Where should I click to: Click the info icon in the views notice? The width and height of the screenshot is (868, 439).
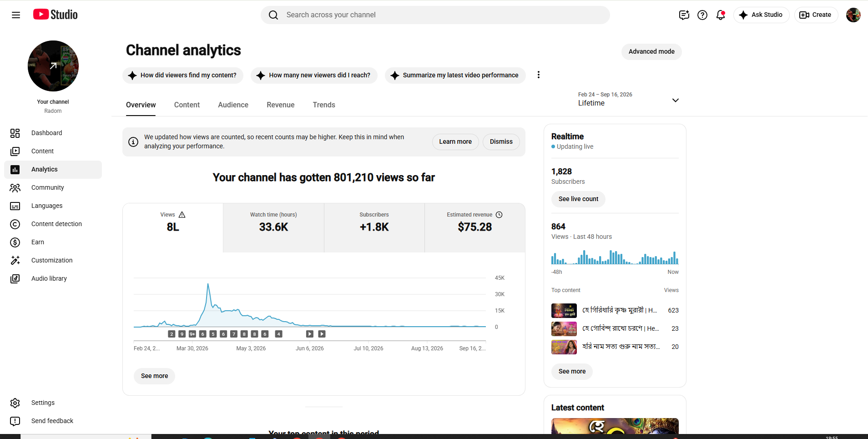(x=133, y=142)
